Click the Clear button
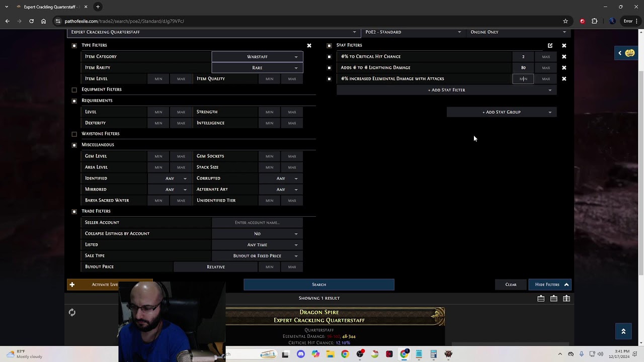 511,285
